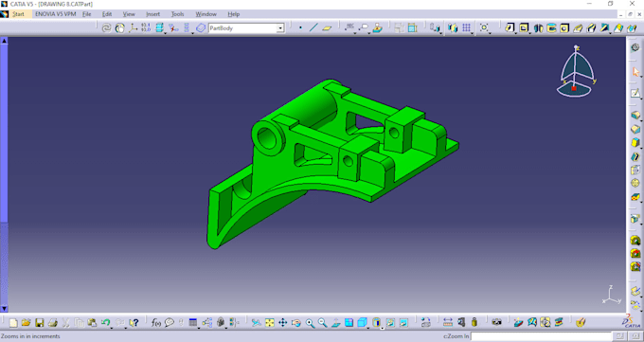Pick the Slot tool
The width and height of the screenshot is (644, 342).
click(591, 28)
